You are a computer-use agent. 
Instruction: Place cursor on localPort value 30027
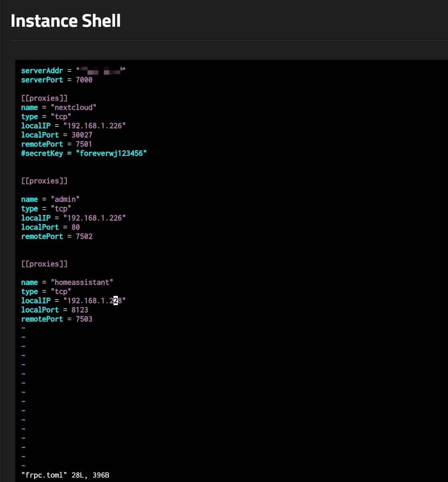(82, 135)
